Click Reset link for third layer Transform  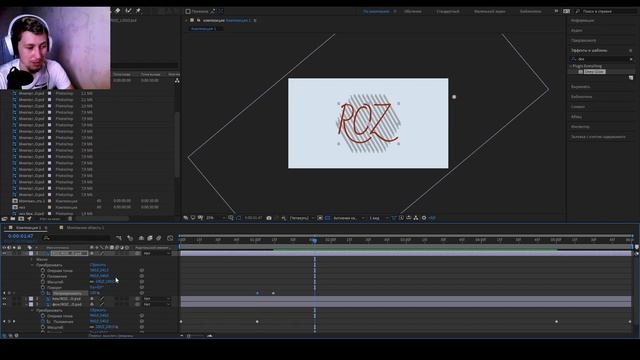[98, 310]
